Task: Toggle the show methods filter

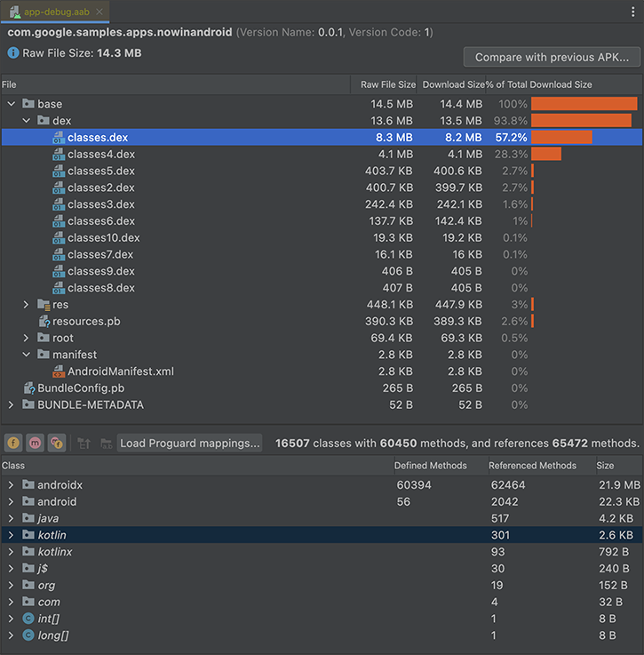Action: coord(36,443)
